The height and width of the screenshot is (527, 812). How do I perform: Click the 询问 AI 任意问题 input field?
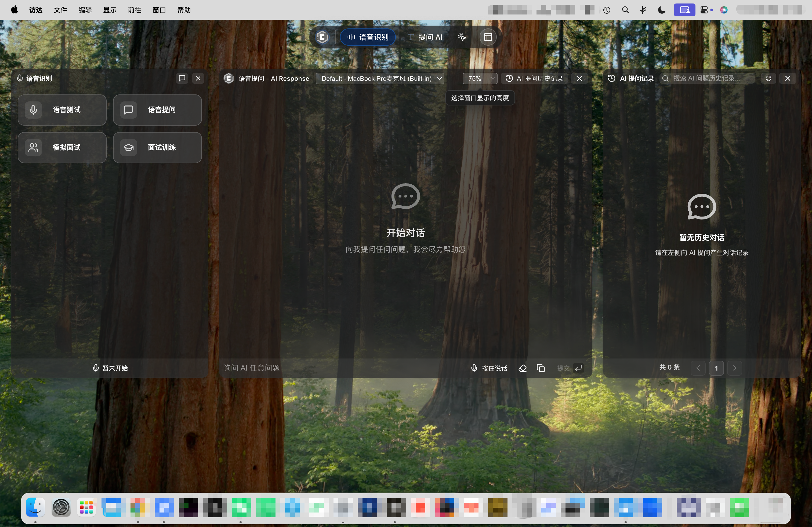click(341, 368)
